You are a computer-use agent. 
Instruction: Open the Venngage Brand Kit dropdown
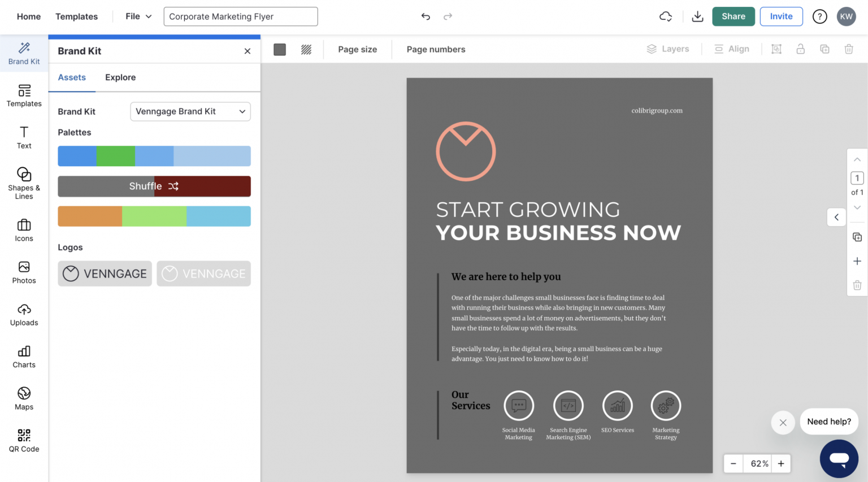[x=190, y=111]
